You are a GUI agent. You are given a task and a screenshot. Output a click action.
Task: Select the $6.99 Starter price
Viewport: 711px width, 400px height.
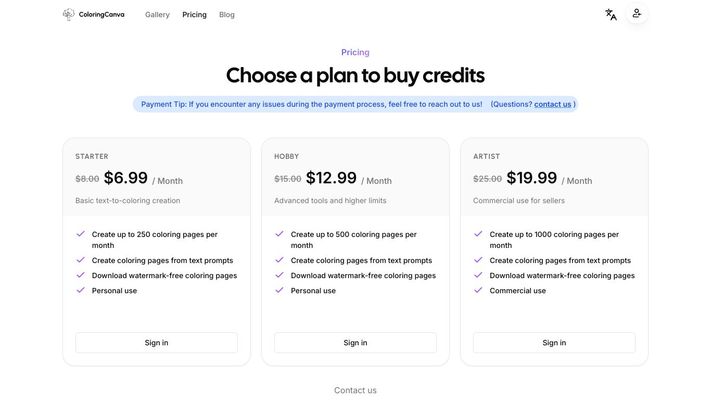(x=125, y=178)
